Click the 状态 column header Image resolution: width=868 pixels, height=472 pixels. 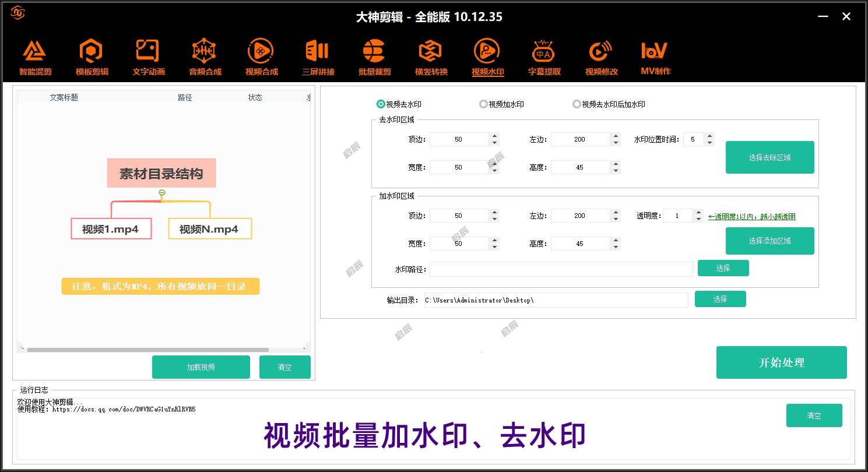(255, 97)
